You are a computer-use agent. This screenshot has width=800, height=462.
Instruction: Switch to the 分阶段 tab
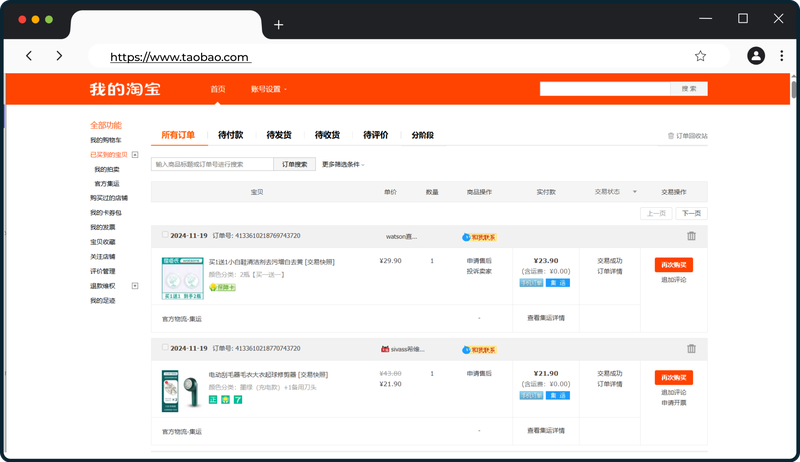[x=423, y=135]
